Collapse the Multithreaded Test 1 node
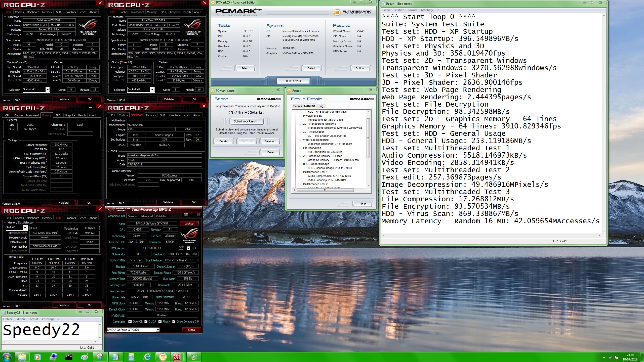Screen dimensions: 644x362 pos(300,172)
